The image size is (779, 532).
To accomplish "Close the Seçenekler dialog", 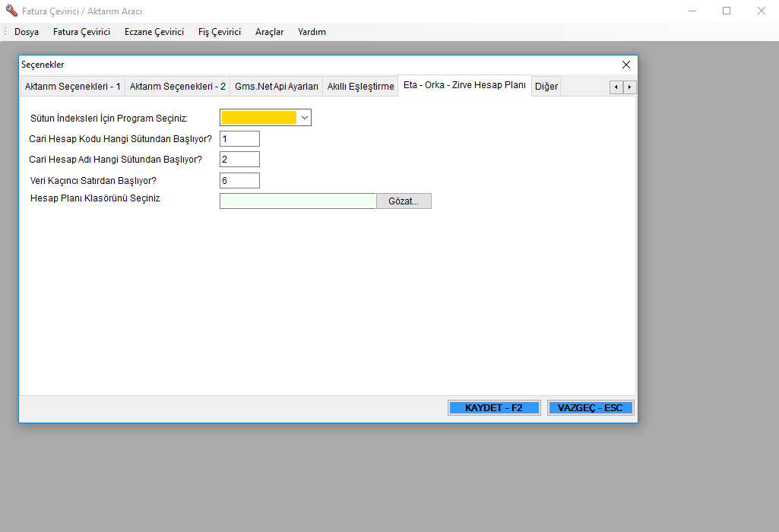I will pos(626,65).
